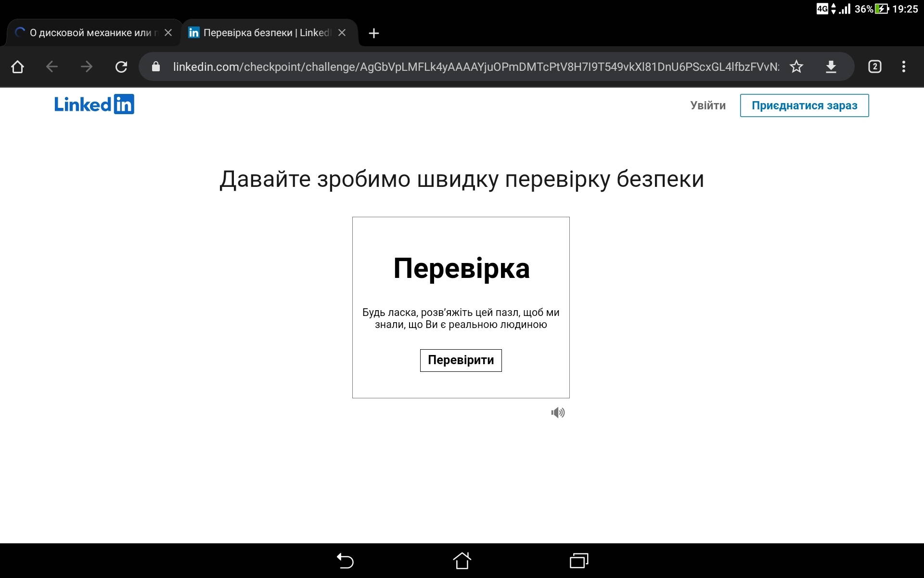This screenshot has height=578, width=924.
Task: Bookmark page with the star icon
Action: (796, 66)
